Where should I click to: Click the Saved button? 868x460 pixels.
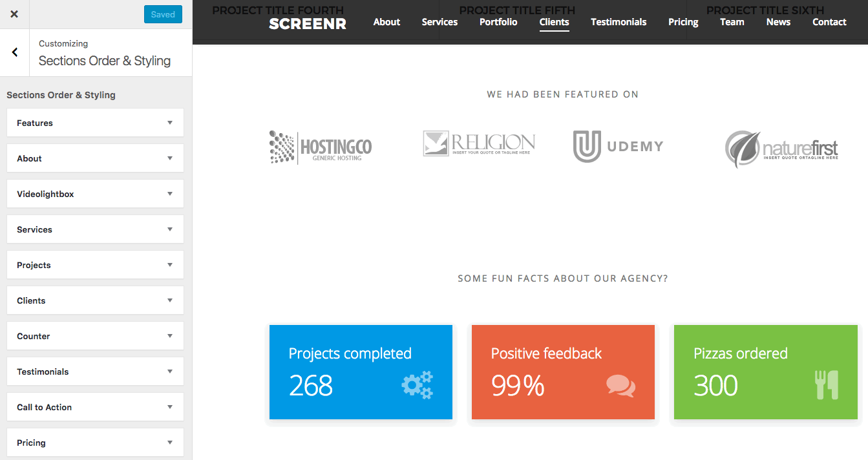[x=163, y=14]
